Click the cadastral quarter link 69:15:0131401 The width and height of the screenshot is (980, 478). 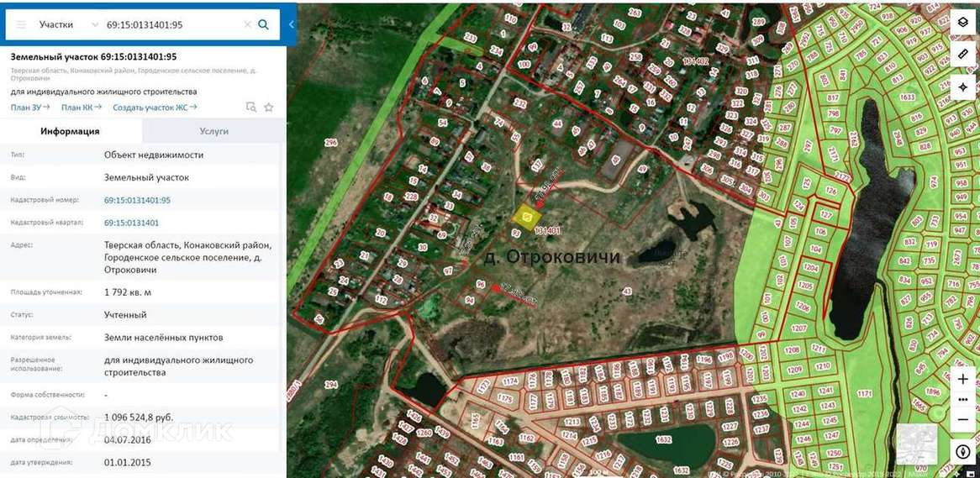(x=132, y=223)
